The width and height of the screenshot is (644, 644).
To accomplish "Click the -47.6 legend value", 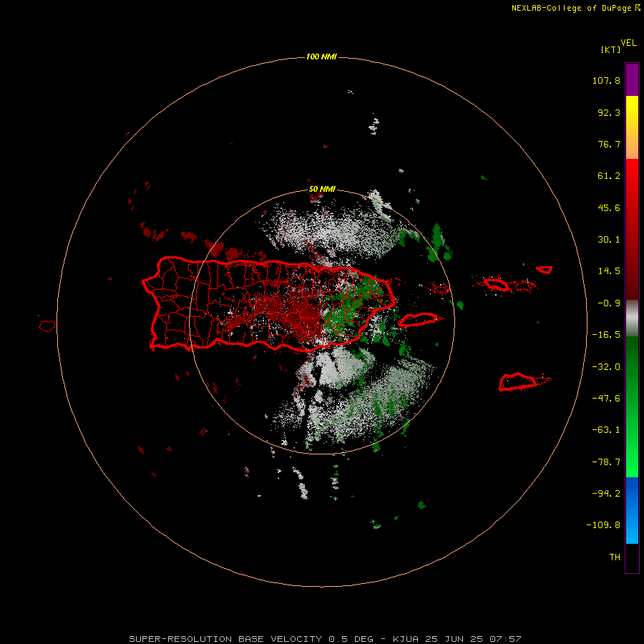I will coord(606,399).
